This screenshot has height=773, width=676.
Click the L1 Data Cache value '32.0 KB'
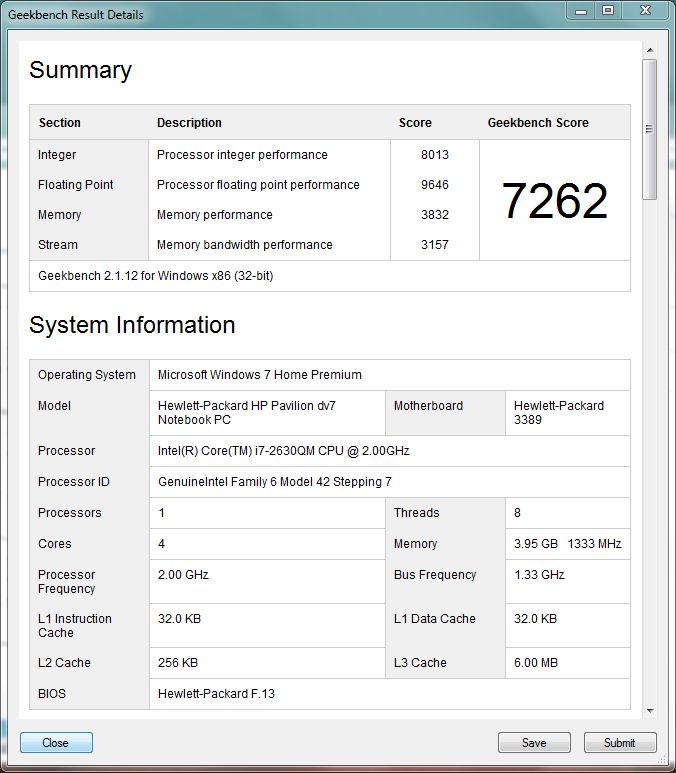click(535, 619)
